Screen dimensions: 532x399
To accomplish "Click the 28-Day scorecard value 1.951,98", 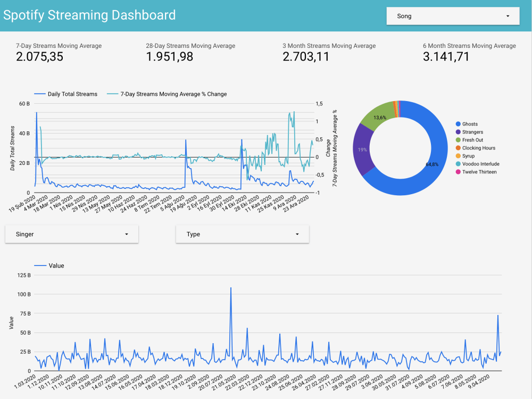I will 170,57.
